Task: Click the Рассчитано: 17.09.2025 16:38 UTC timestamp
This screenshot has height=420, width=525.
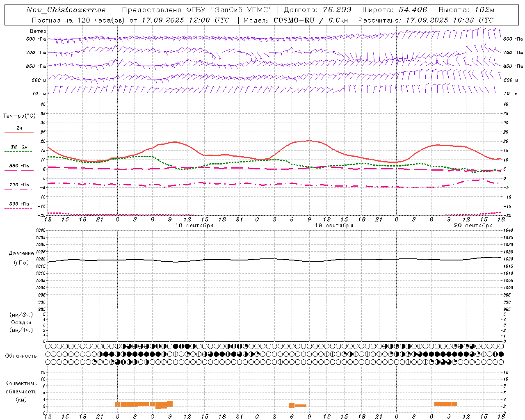Action: coord(426,20)
